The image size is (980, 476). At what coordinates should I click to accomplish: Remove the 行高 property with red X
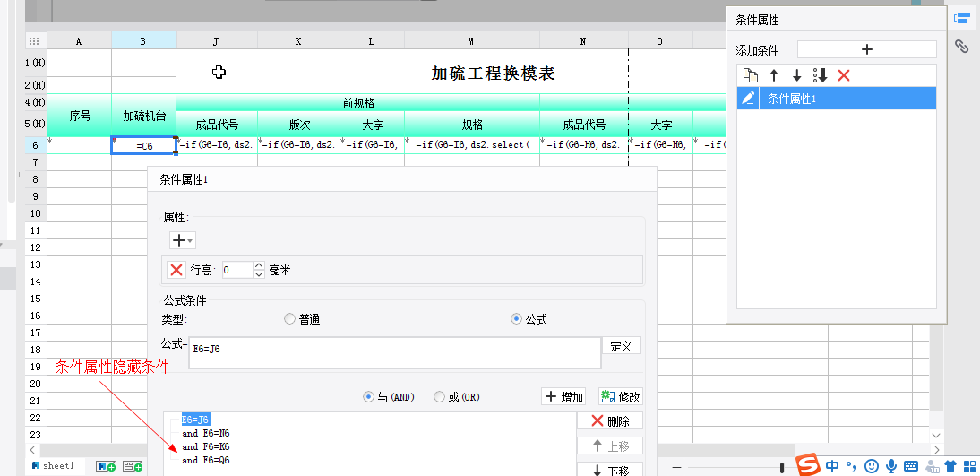[x=177, y=270]
